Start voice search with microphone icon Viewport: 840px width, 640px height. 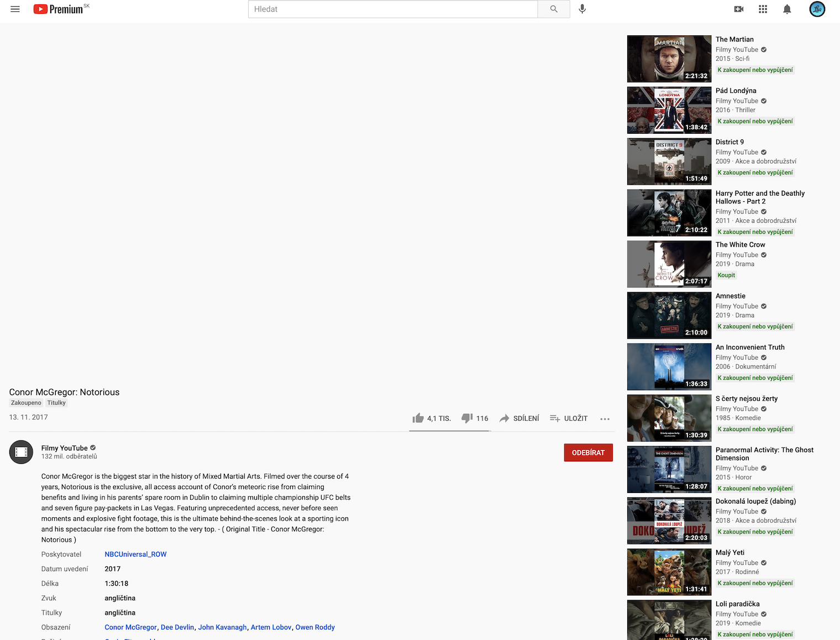(582, 9)
